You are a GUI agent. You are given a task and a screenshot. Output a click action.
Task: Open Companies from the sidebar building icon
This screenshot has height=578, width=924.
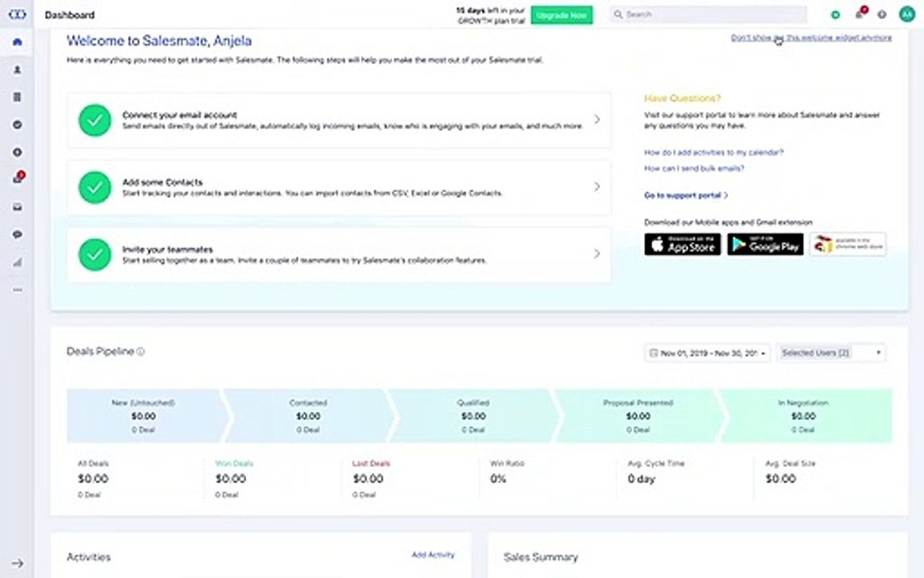pos(17,96)
